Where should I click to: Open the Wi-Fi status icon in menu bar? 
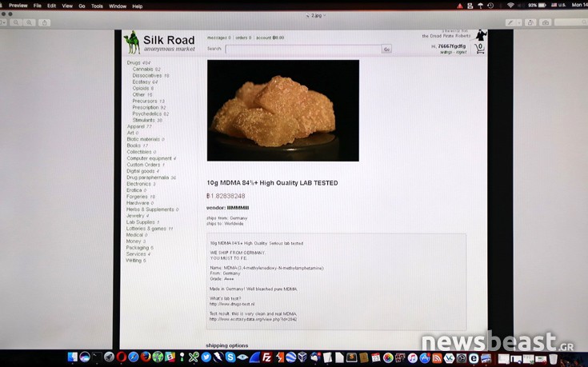510,6
